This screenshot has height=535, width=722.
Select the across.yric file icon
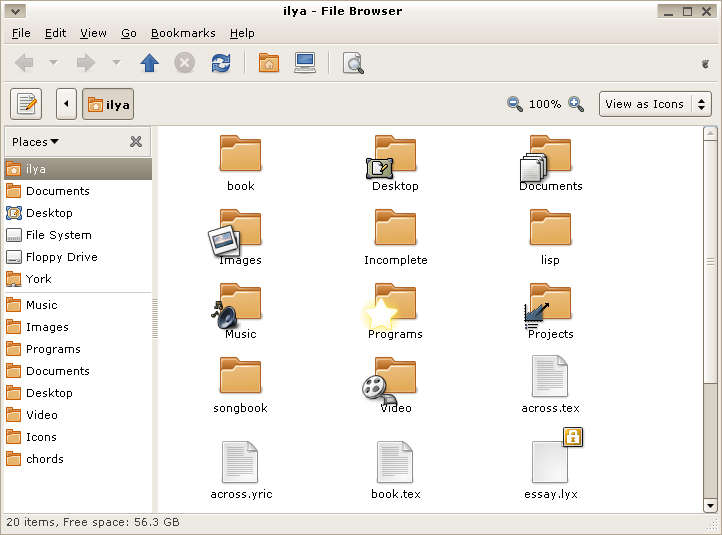[240, 462]
